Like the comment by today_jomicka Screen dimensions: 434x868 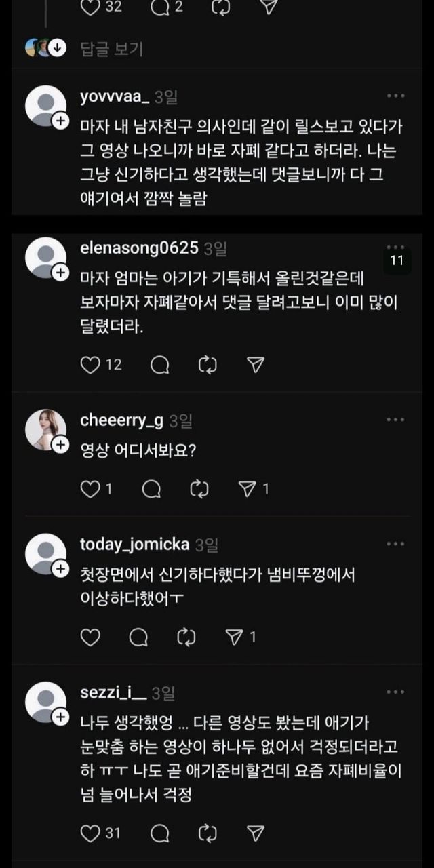pyautogui.click(x=90, y=637)
